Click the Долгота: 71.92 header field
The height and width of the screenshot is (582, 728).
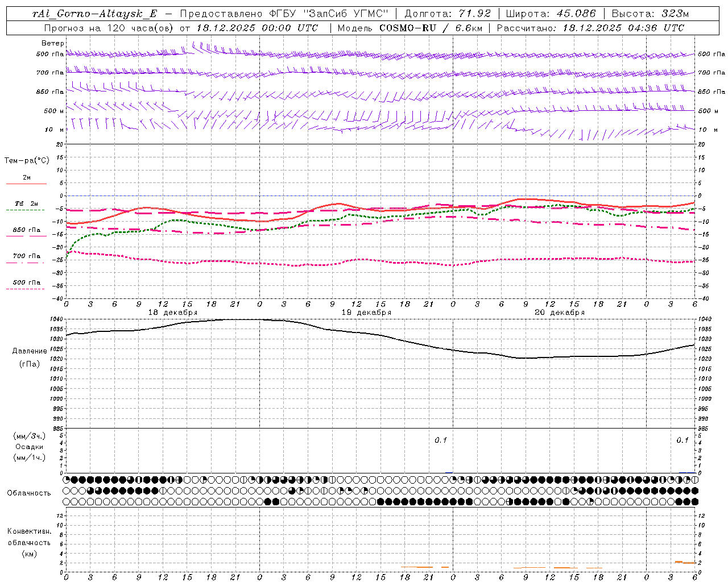click(448, 14)
